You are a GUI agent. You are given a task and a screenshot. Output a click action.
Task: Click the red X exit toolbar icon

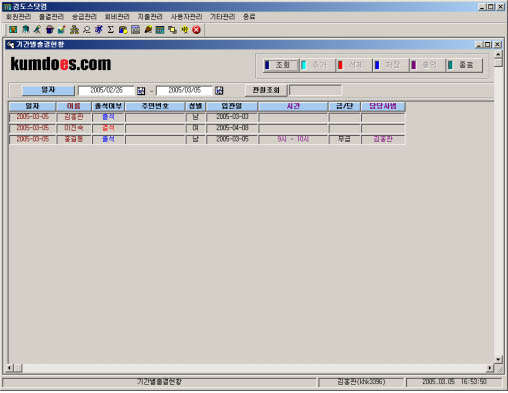197,30
